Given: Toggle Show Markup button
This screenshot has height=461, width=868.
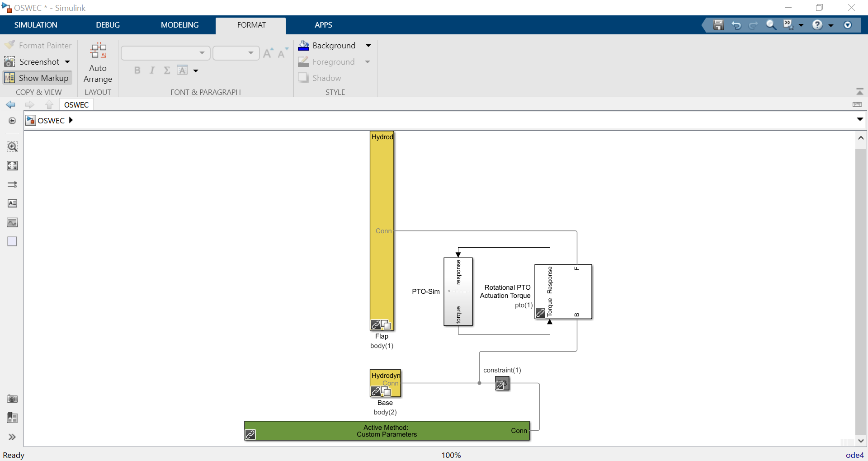Looking at the screenshot, I should pos(38,78).
